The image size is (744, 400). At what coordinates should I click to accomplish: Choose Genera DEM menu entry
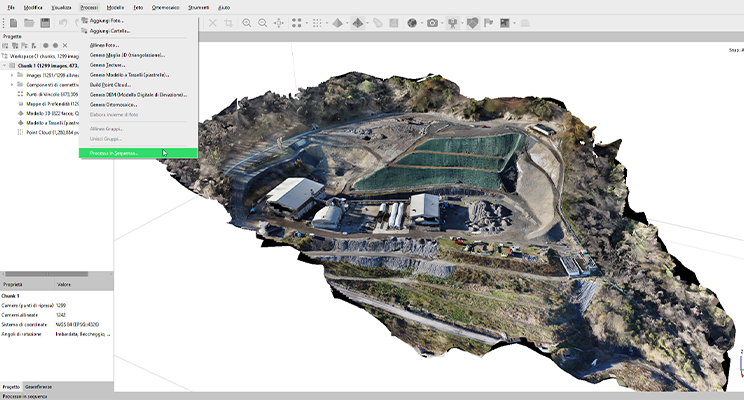click(x=138, y=94)
